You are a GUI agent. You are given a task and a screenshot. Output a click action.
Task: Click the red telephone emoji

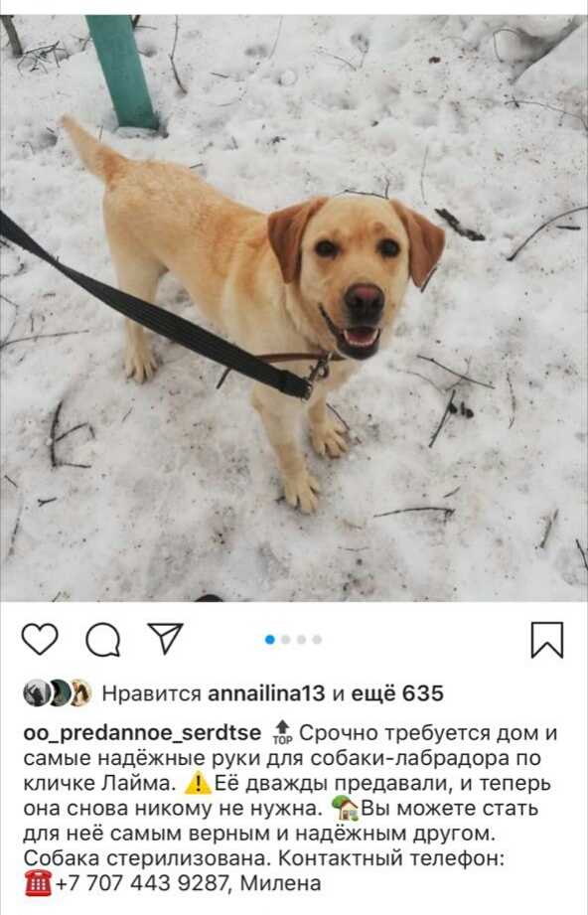coord(39,883)
